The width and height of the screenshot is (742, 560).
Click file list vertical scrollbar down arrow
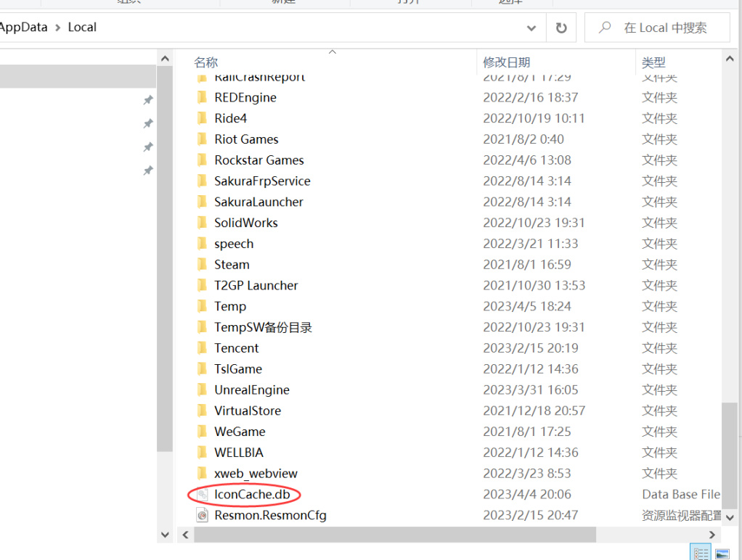coord(730,517)
